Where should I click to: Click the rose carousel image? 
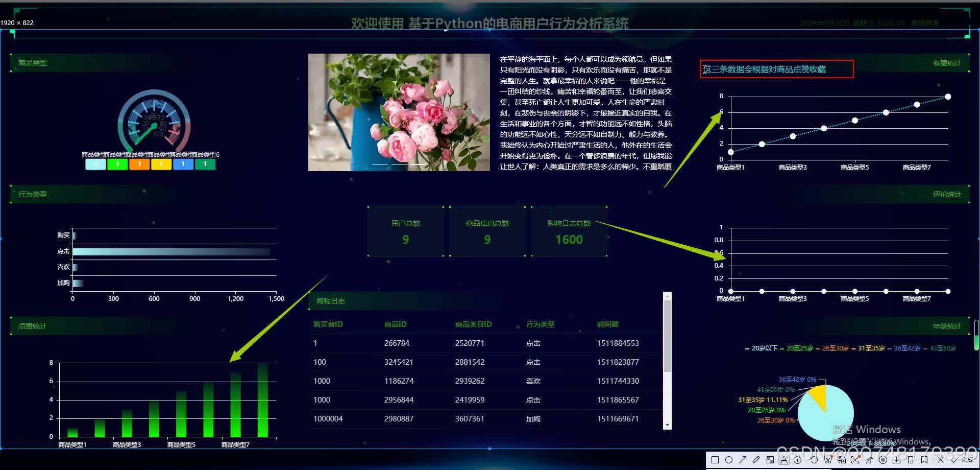(399, 112)
